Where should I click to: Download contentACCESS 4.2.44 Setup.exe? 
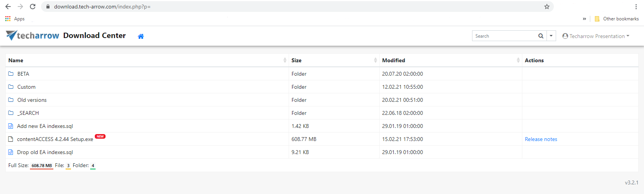pyautogui.click(x=55, y=139)
